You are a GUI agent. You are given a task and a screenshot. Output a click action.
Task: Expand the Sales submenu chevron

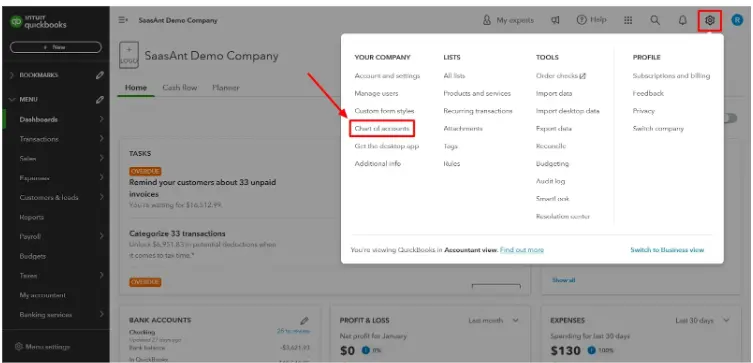click(101, 158)
